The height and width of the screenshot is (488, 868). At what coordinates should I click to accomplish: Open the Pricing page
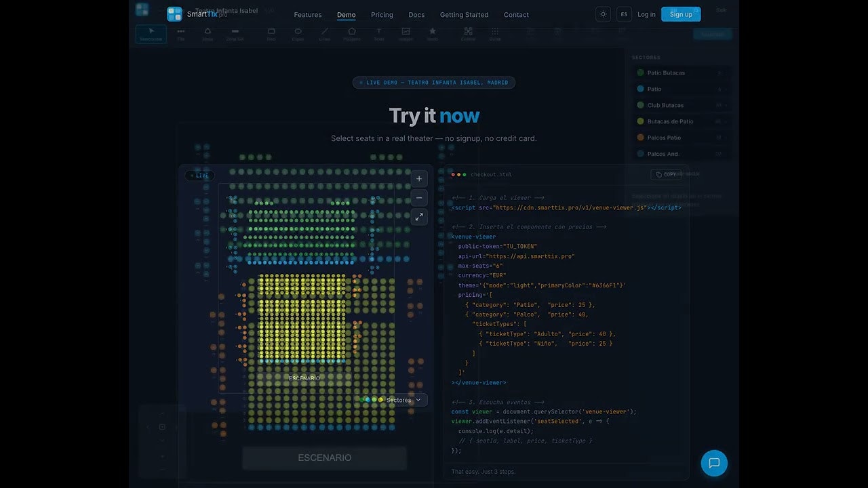point(382,15)
